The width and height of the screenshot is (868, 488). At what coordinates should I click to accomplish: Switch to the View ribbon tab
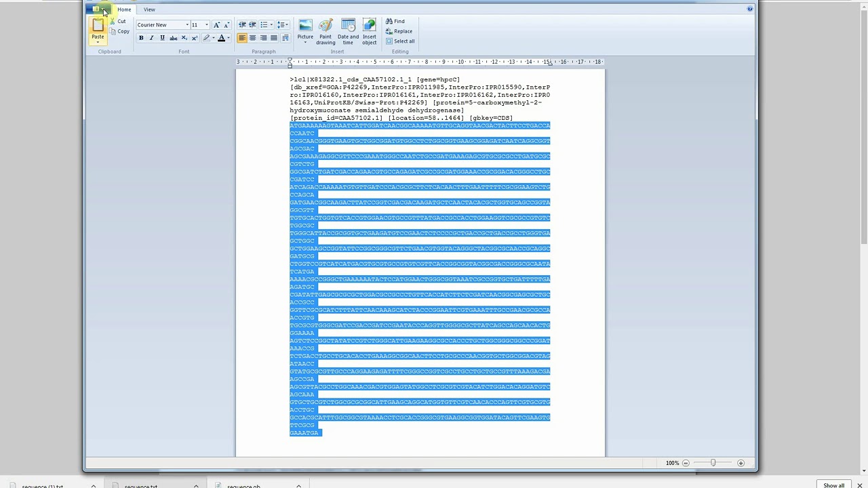tap(149, 9)
